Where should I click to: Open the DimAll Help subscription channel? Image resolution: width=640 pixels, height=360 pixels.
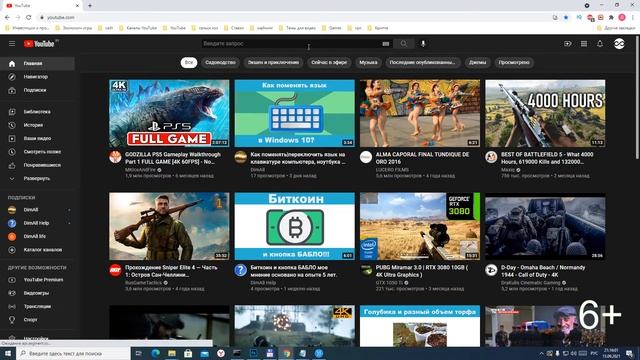tap(37, 223)
